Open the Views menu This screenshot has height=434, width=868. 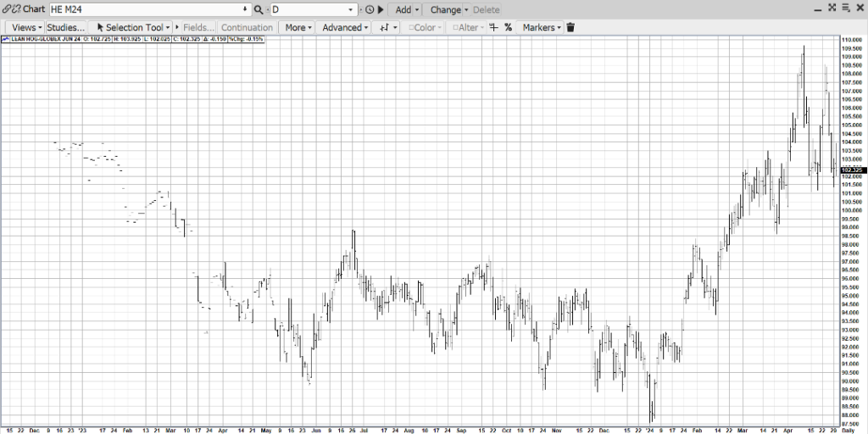click(25, 27)
